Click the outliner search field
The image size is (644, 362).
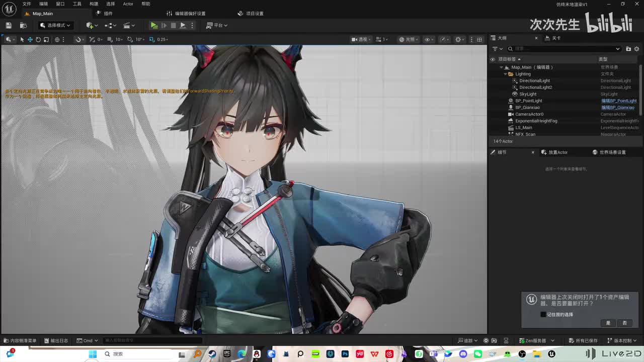(564, 49)
